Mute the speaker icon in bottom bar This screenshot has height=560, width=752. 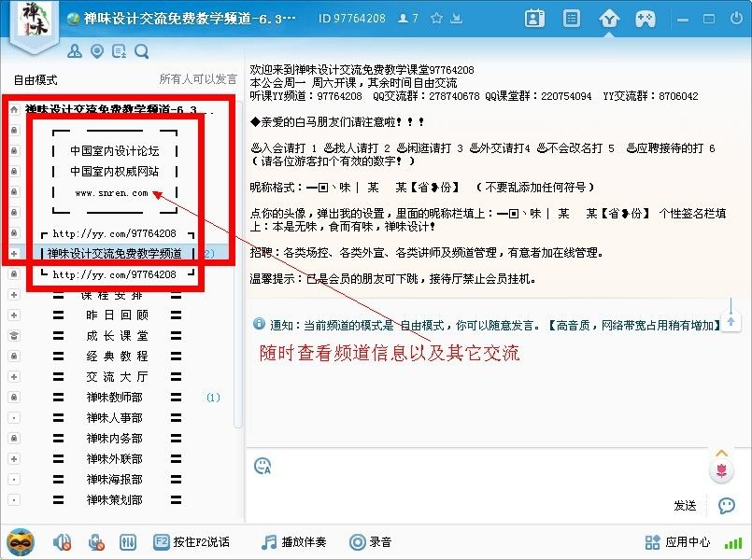pos(62,542)
